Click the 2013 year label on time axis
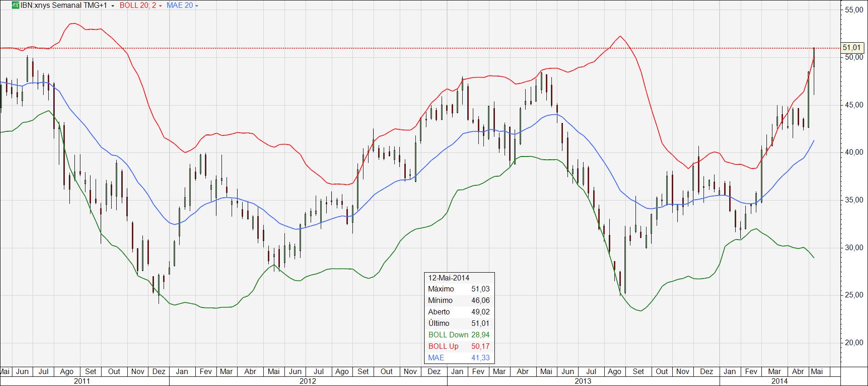The image size is (868, 386). pyautogui.click(x=583, y=381)
